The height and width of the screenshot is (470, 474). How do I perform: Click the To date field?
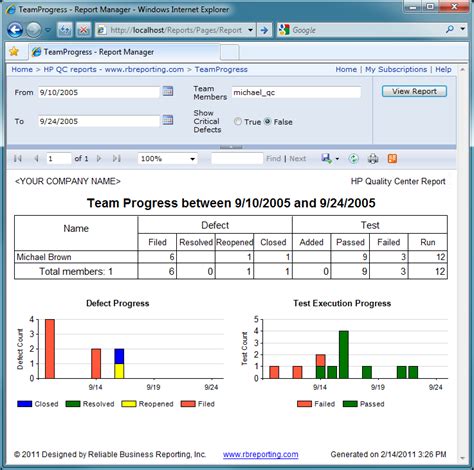pyautogui.click(x=99, y=121)
